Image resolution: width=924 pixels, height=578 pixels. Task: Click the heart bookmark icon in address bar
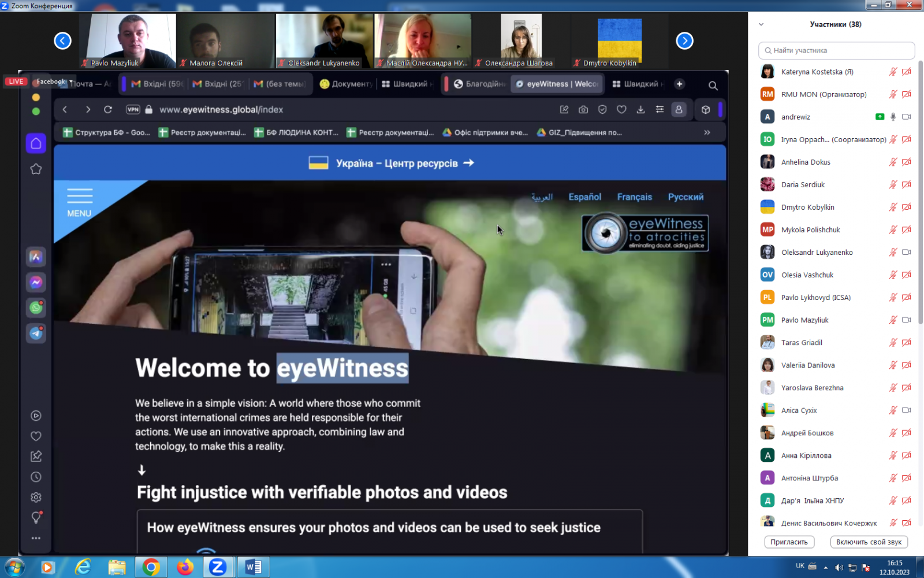click(x=621, y=109)
